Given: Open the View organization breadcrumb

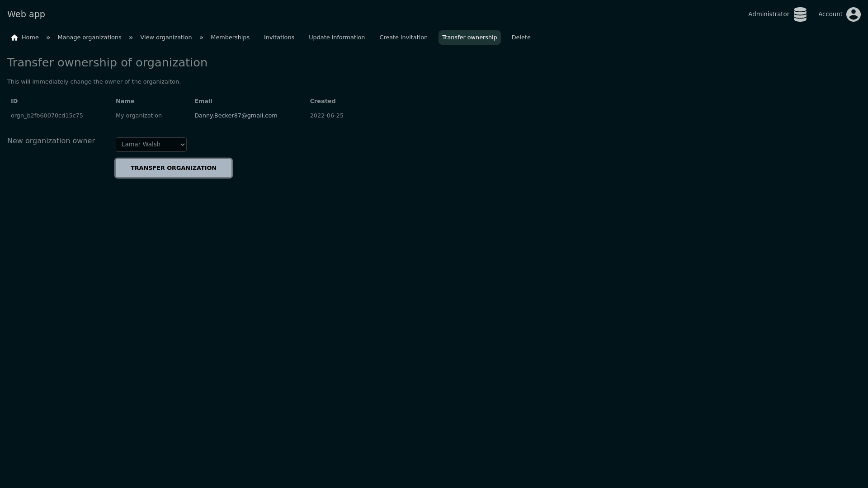Looking at the screenshot, I should (166, 38).
